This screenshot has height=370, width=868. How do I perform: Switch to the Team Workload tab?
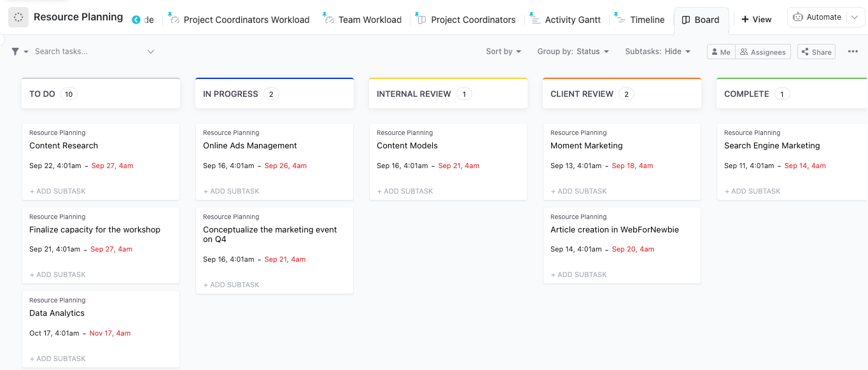pos(369,20)
